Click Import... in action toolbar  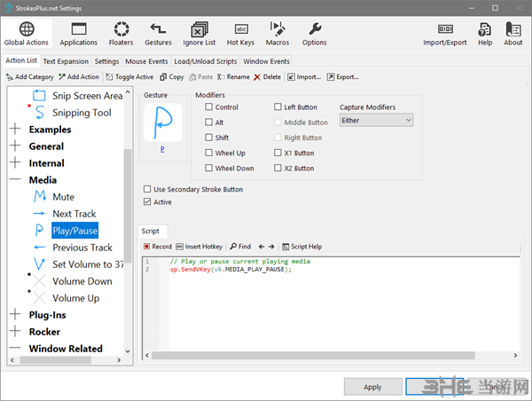point(304,77)
